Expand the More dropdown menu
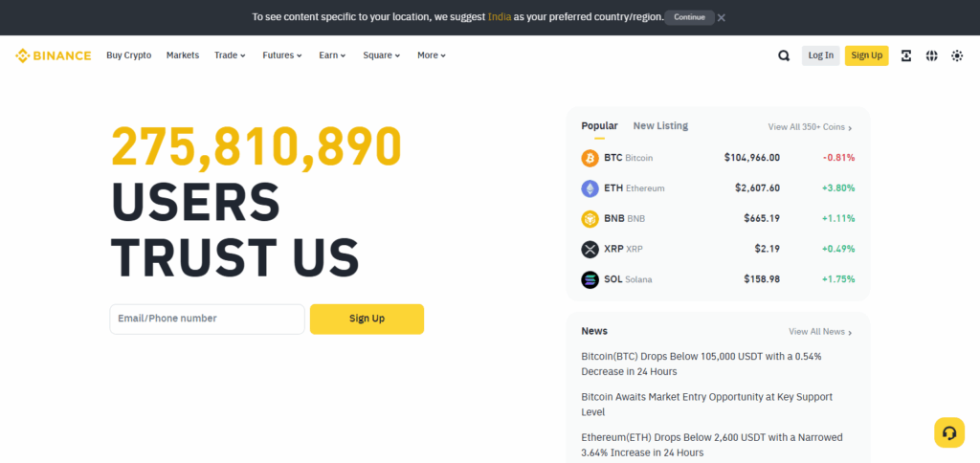The width and height of the screenshot is (980, 463). point(432,55)
